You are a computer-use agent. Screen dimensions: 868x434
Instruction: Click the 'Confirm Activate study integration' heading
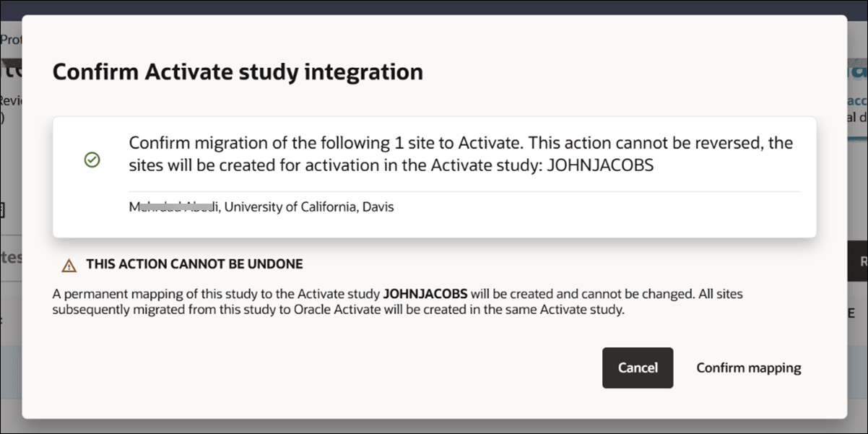tap(238, 72)
